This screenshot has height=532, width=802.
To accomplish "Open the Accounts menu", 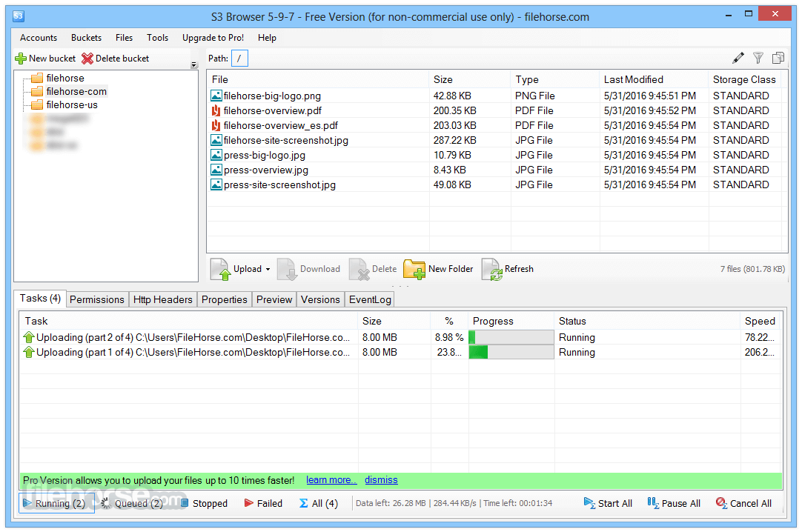I will [x=39, y=38].
